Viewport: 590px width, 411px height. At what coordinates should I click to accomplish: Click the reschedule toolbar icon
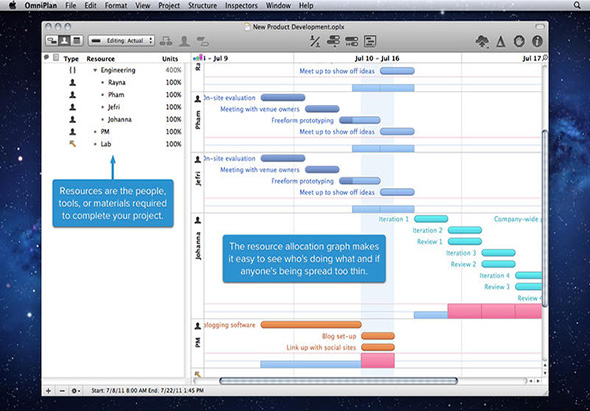point(351,41)
